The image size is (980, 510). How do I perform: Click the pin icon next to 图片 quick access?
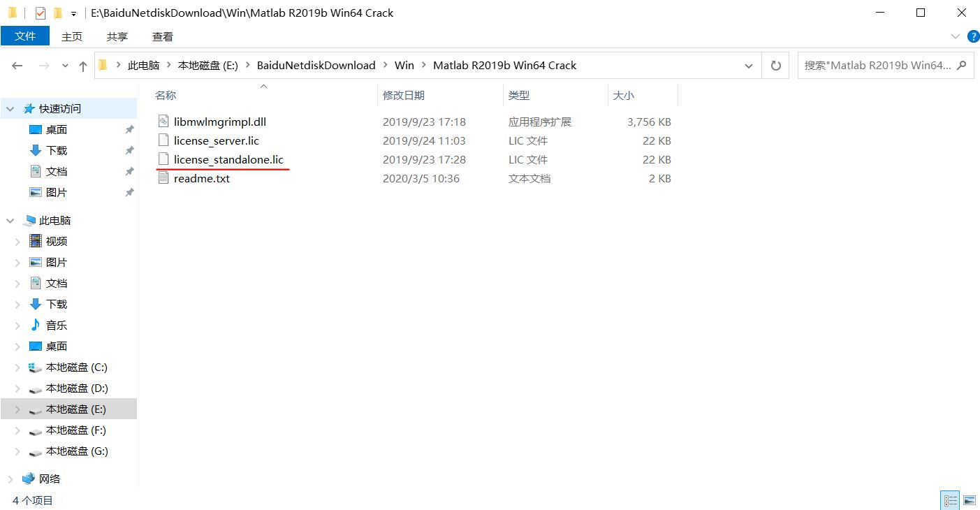pyautogui.click(x=129, y=192)
